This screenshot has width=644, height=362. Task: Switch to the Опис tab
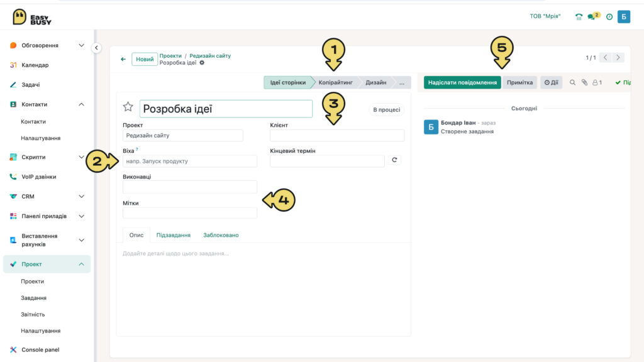pos(136,235)
